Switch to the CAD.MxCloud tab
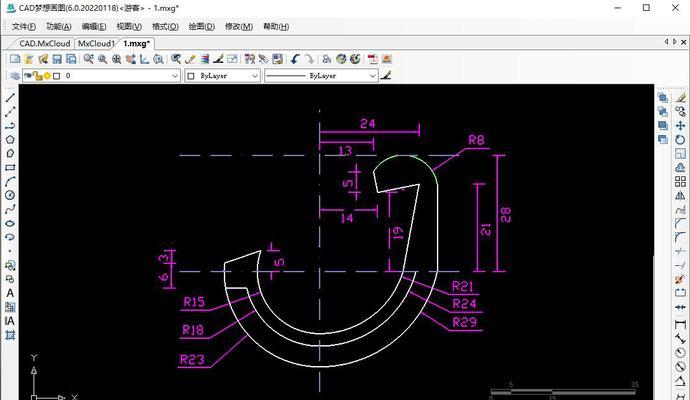690x400 pixels. (44, 44)
